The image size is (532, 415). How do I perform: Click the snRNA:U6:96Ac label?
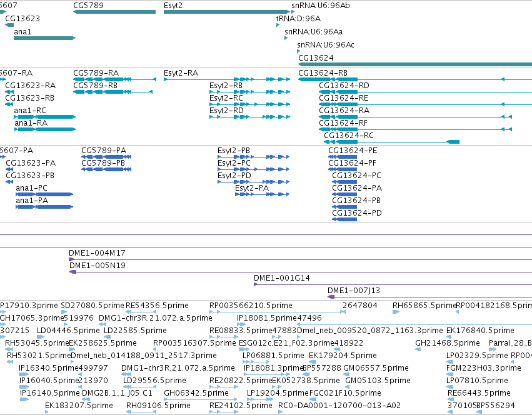[326, 45]
